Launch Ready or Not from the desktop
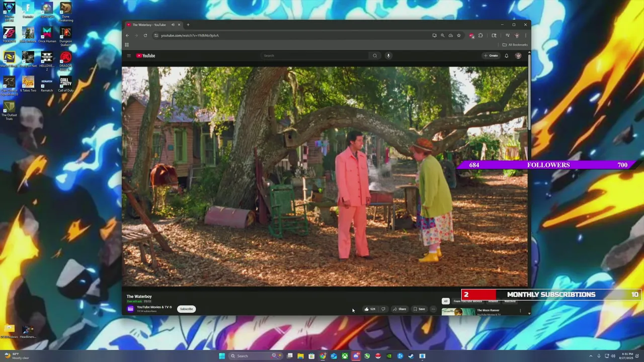 tap(28, 60)
